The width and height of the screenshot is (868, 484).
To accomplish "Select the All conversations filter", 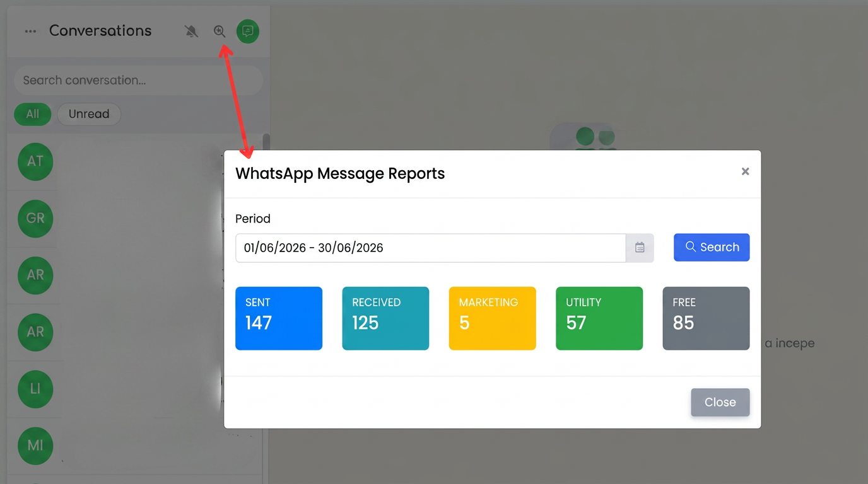I will [x=33, y=114].
